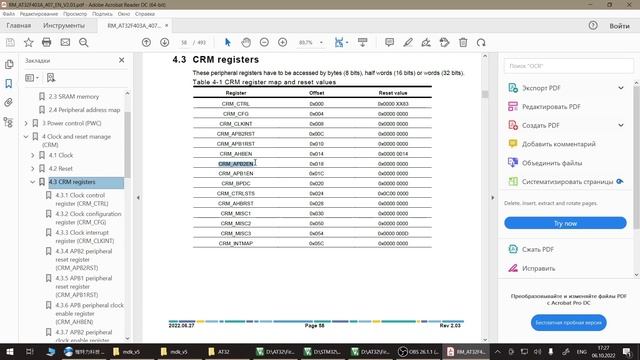Viewport: 640px width, 360px height.
Task: Close the RM_AT32F403A document tab
Action: click(x=167, y=25)
